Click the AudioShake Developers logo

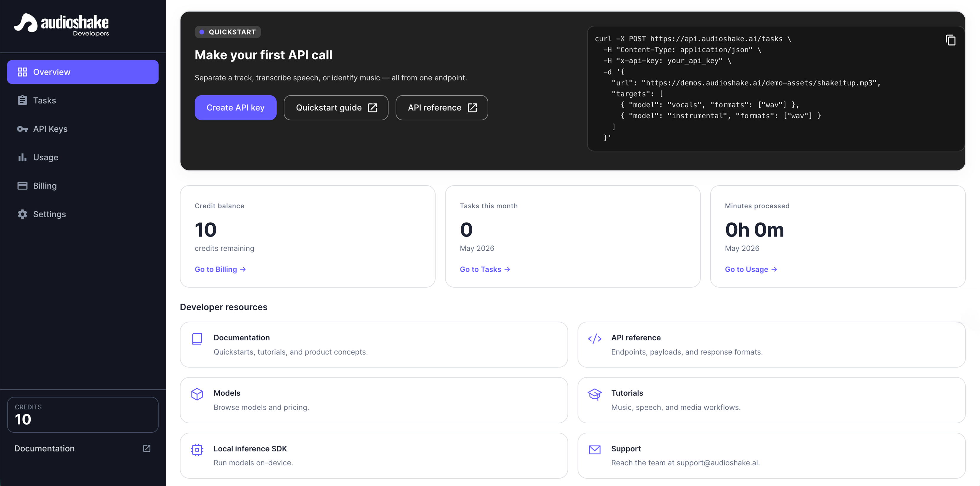(x=62, y=25)
